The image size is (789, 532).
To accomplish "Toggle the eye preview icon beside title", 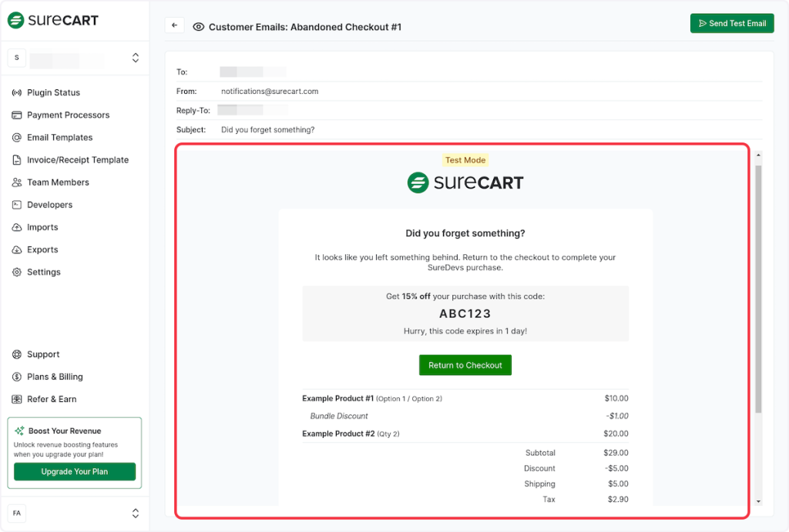I will tap(199, 27).
